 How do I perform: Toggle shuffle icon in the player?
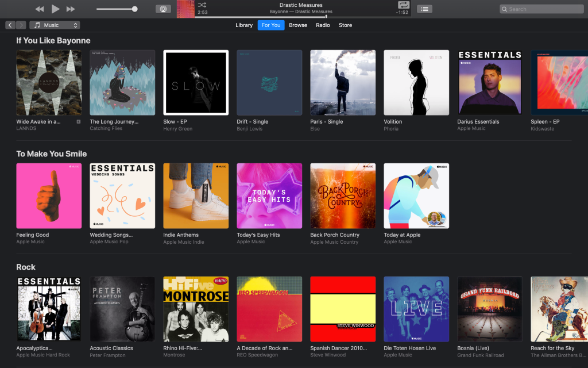(202, 5)
